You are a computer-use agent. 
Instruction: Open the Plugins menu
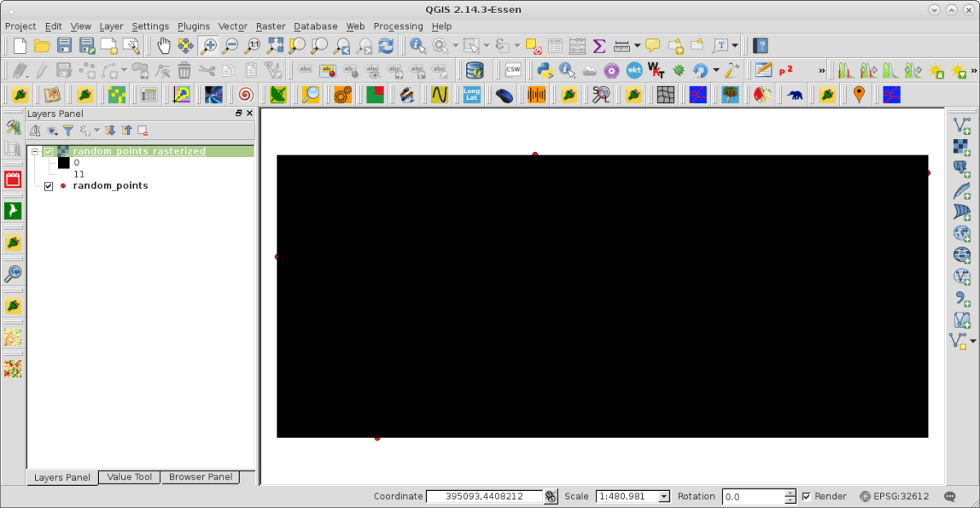click(x=194, y=26)
